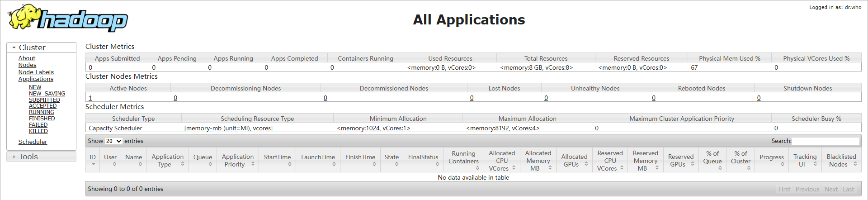Select the '<memory:1024, vCores:1>' minimum allocation value
This screenshot has height=200, width=868.
click(x=373, y=128)
